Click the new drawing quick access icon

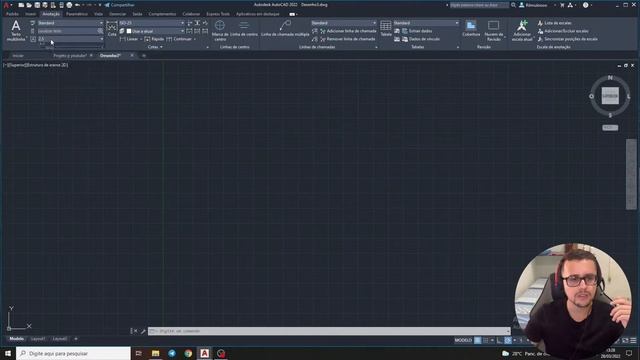tap(21, 5)
